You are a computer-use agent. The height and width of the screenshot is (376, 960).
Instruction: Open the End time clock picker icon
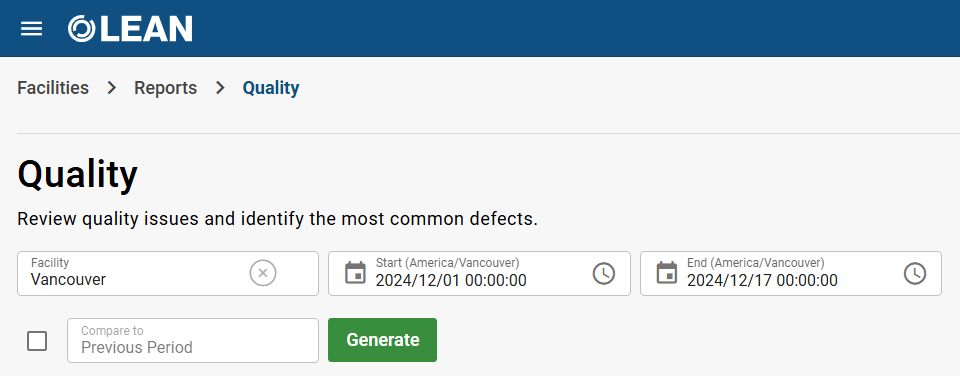[915, 273]
